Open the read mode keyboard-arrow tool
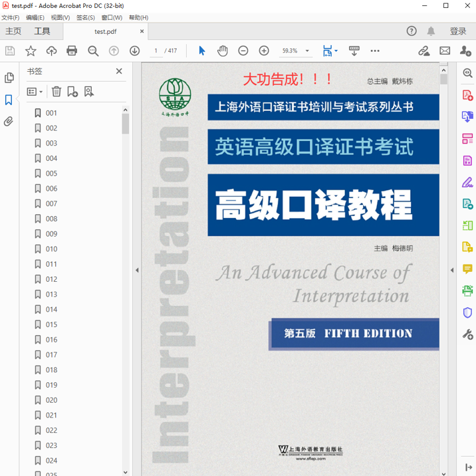 click(x=354, y=51)
